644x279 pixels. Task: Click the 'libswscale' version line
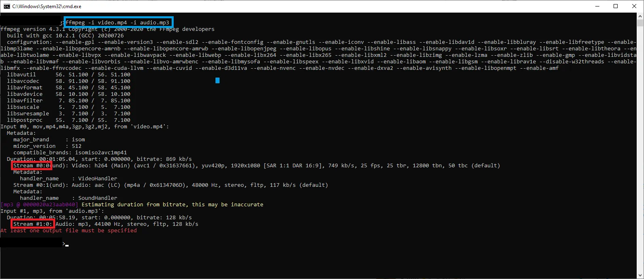(69, 107)
